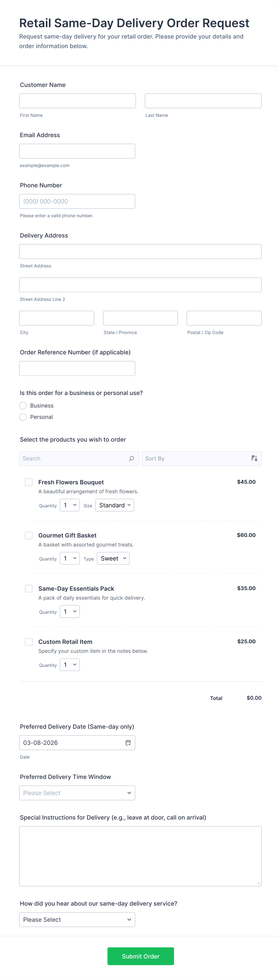Image resolution: width=278 pixels, height=980 pixels.
Task: Click the Special Instructions text area
Action: coord(140,856)
